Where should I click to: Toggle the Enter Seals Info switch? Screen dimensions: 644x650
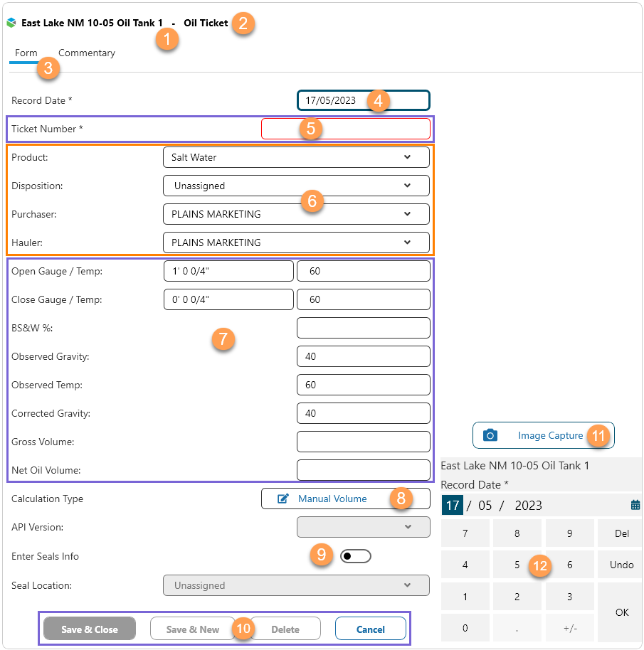356,556
